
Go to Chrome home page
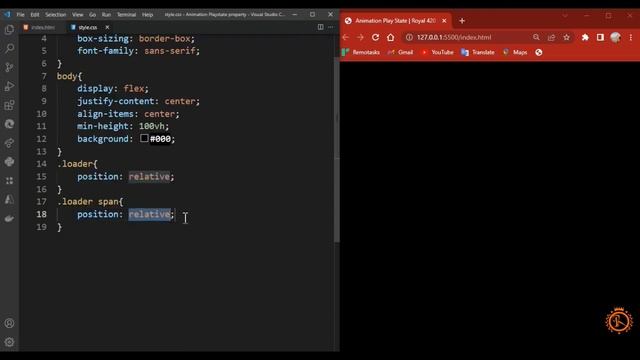pyautogui.click(x=391, y=37)
